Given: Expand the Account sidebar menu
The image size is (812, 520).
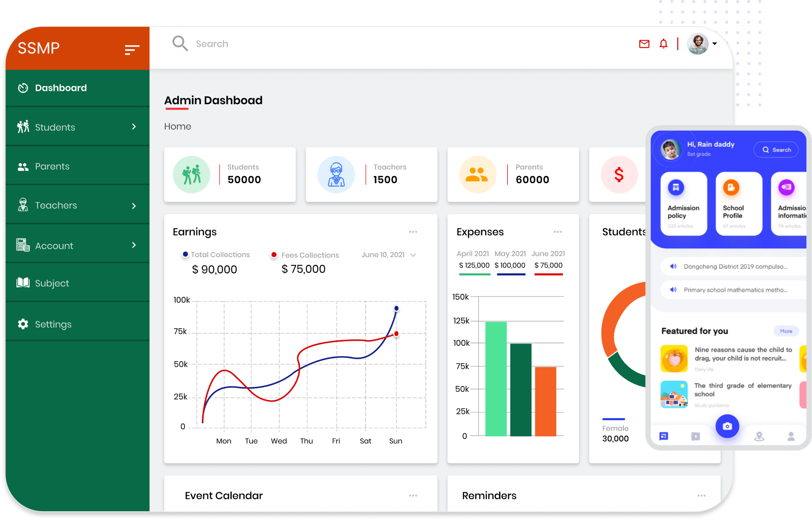Looking at the screenshot, I should click(x=134, y=245).
